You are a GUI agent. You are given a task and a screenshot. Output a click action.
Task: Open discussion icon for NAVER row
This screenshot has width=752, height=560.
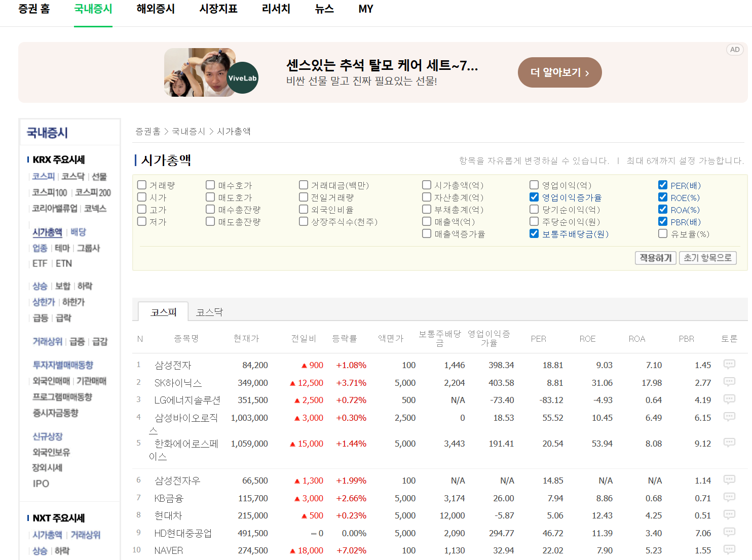pos(729,549)
